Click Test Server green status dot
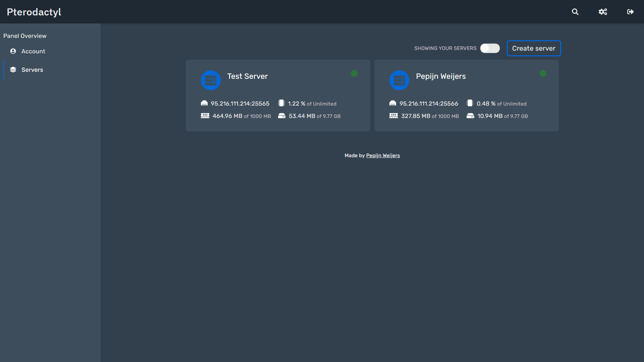The image size is (644, 362). (x=354, y=73)
